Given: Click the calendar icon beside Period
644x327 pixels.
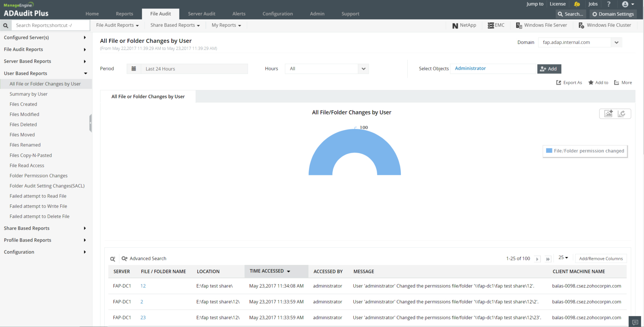Looking at the screenshot, I should point(134,69).
